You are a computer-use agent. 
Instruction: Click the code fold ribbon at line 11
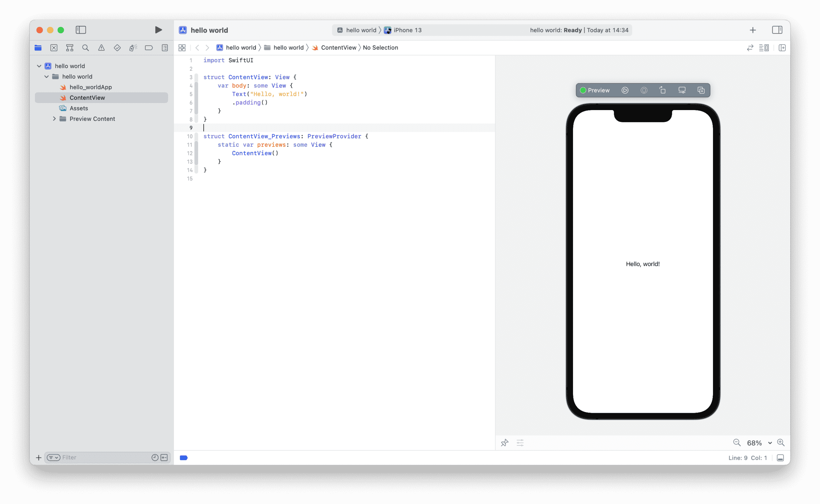(x=196, y=145)
